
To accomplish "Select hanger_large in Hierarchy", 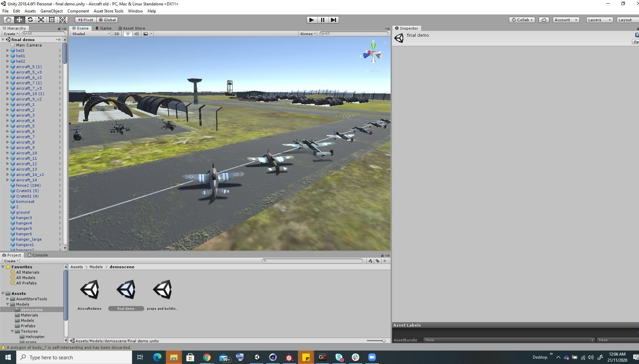I will pyautogui.click(x=29, y=239).
